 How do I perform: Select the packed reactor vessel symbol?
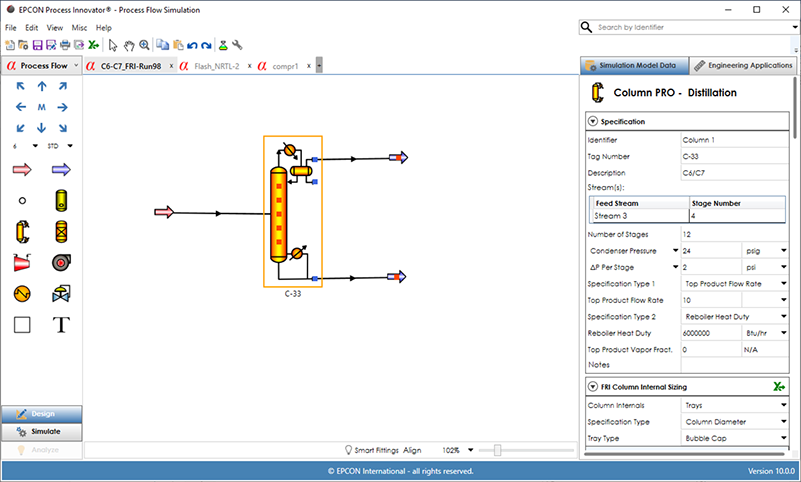(61, 231)
